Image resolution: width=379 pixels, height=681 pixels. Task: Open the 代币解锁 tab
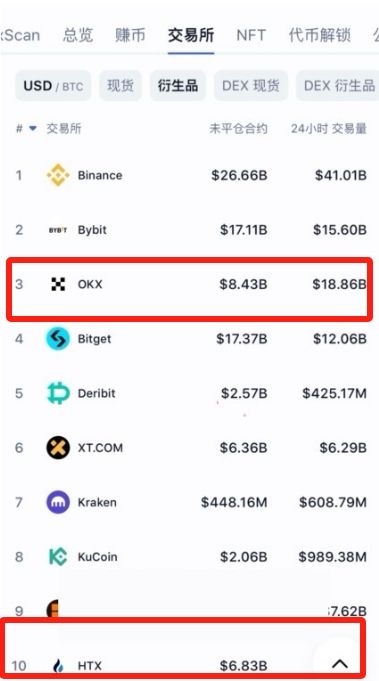coord(320,35)
